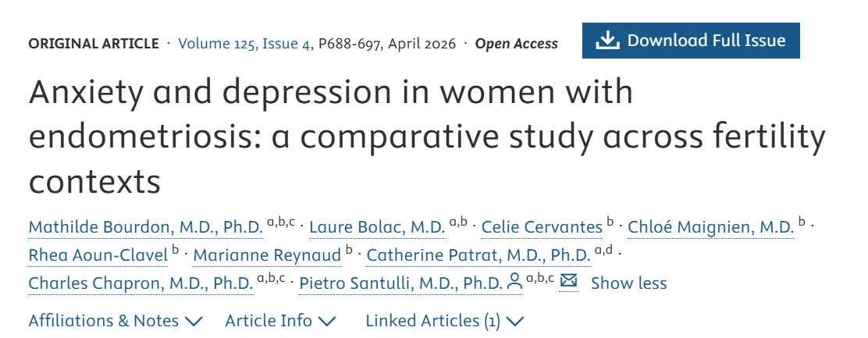Open Rhea Aoun-Clavel author details
868x338 pixels.
[x=98, y=254]
